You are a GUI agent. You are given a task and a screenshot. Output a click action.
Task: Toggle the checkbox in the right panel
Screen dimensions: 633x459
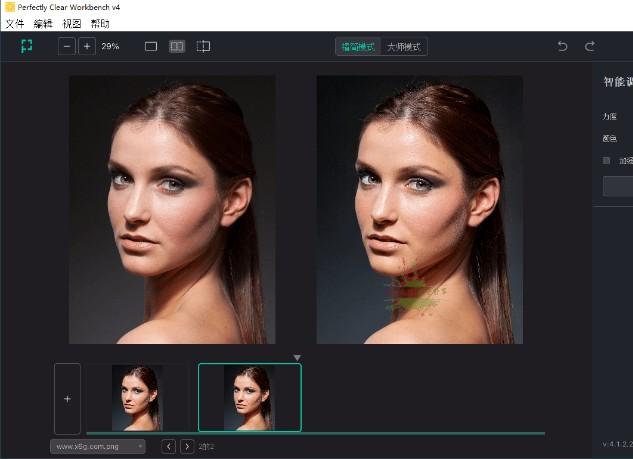[x=606, y=160]
